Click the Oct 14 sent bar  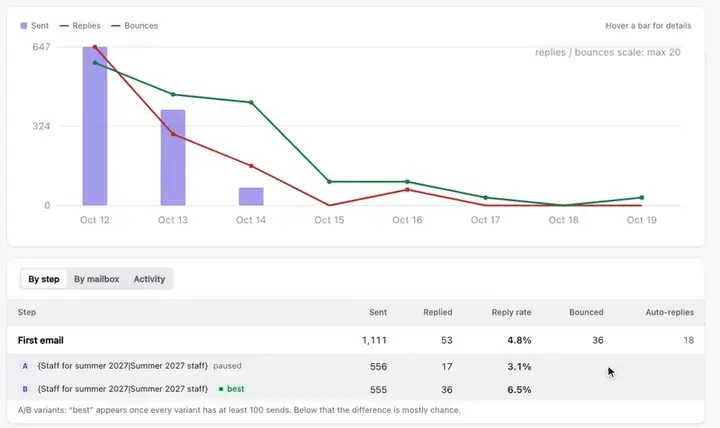point(251,197)
